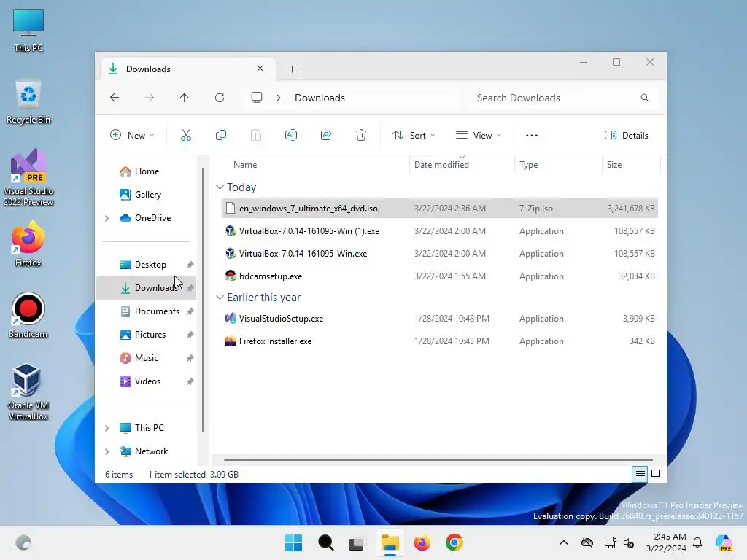Screen dimensions: 747x560
Task: Click the Chrome icon on the taskbar
Action: (454, 542)
